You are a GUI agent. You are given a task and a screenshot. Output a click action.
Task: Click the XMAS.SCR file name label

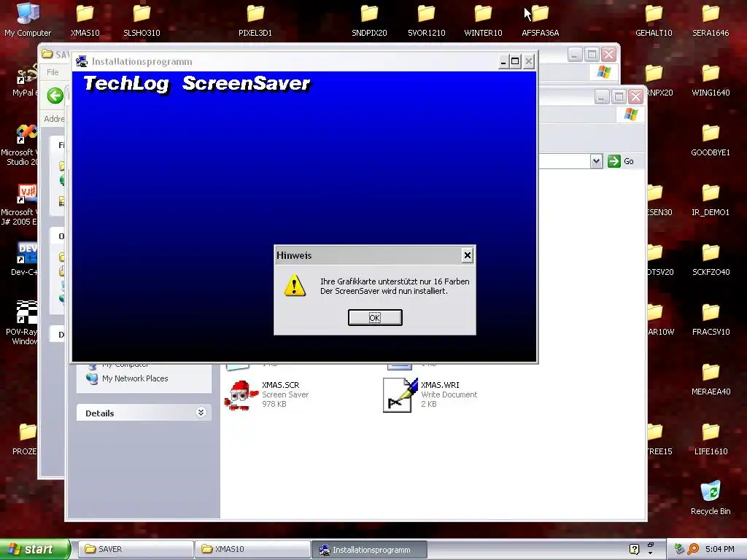coord(281,385)
